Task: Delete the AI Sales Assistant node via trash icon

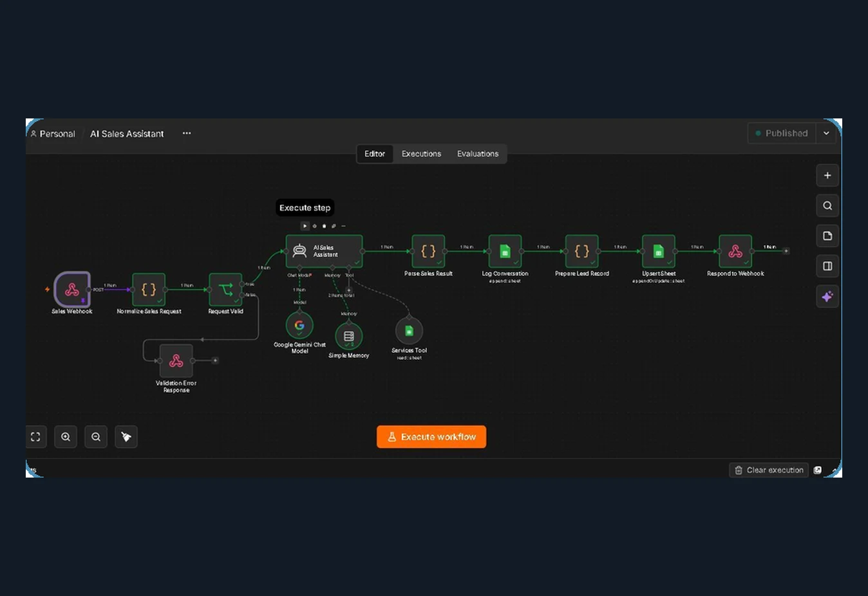Action: tap(324, 226)
